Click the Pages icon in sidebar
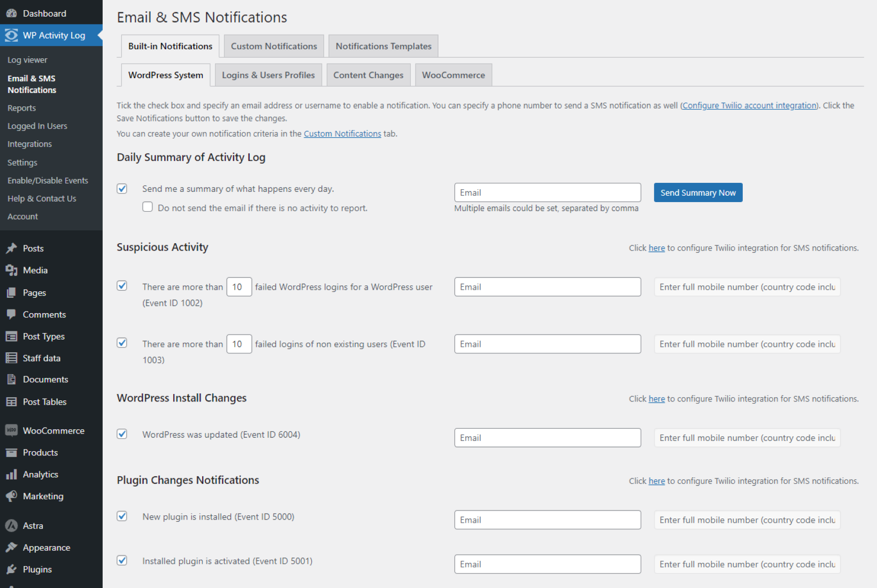 click(11, 293)
